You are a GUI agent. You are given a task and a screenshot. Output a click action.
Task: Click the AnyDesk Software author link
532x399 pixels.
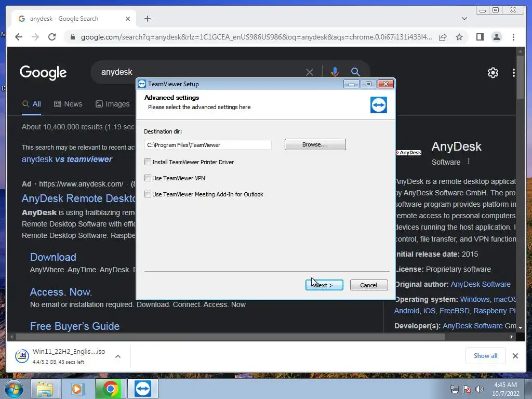point(481,284)
